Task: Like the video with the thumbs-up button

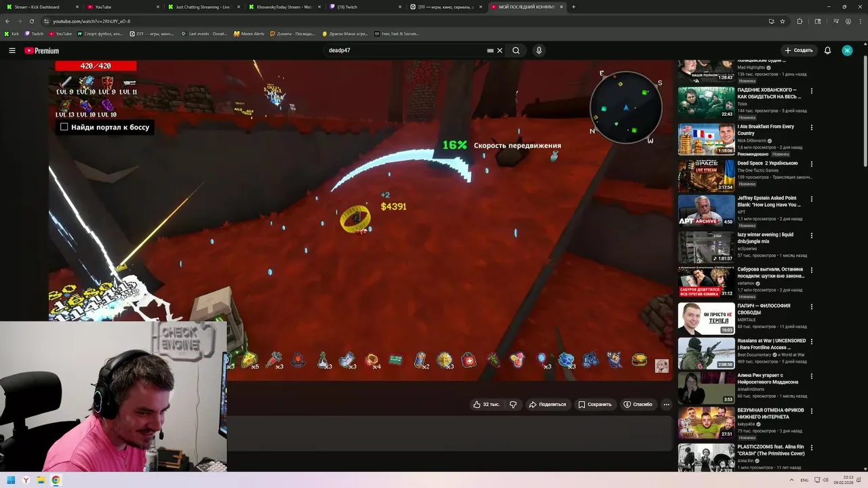Action: coord(486,405)
